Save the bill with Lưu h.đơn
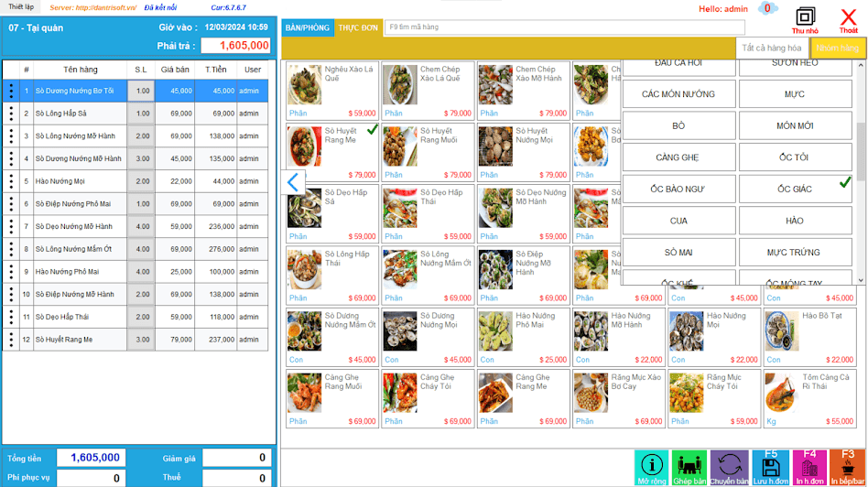Viewport: 868px width, 487px height. [x=770, y=467]
